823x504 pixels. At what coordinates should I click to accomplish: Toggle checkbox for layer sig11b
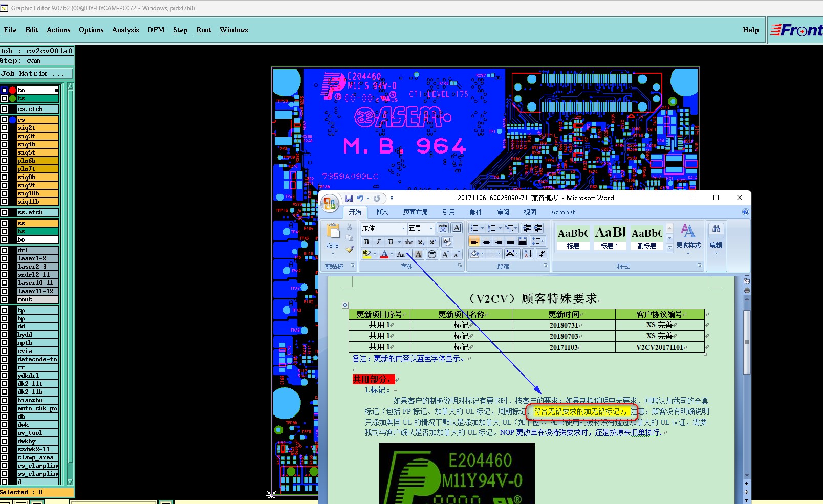pos(4,202)
